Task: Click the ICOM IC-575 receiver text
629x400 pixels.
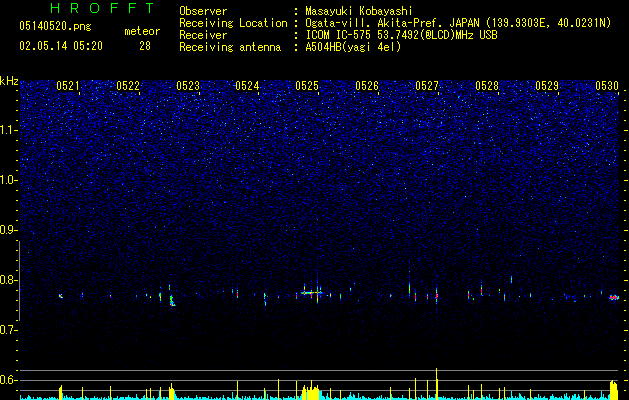Action: pos(401,35)
